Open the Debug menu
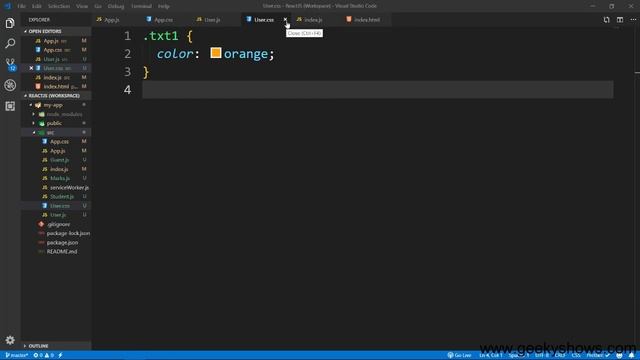The image size is (640, 360). point(116,6)
